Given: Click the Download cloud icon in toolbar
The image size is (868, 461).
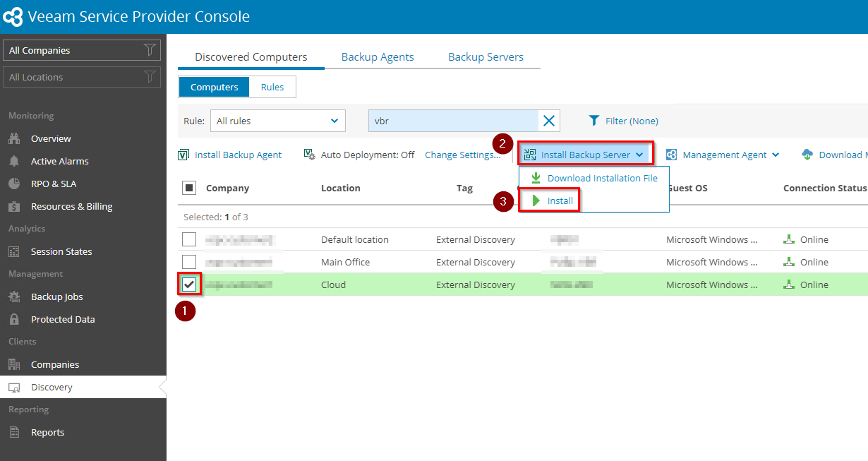Looking at the screenshot, I should (807, 155).
